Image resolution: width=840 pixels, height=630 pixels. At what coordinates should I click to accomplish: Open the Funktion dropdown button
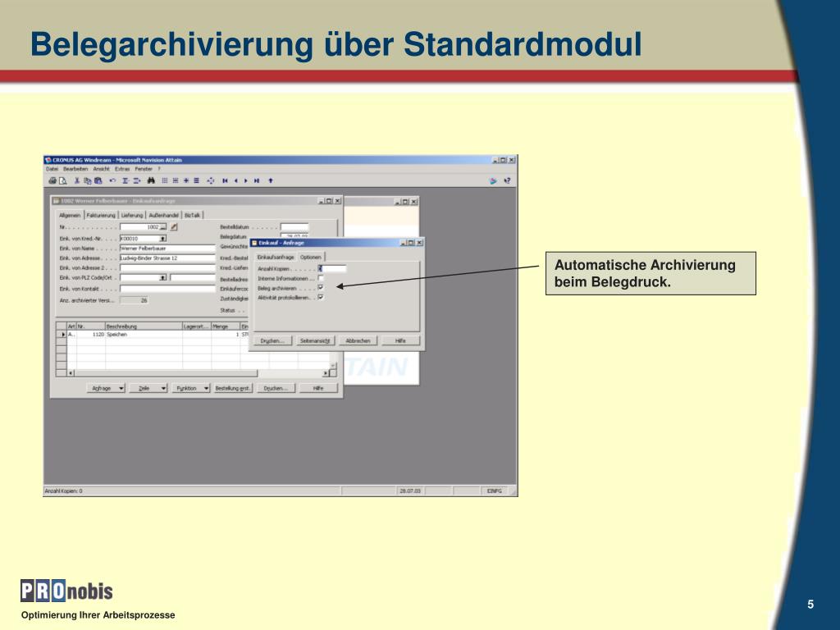coord(191,388)
